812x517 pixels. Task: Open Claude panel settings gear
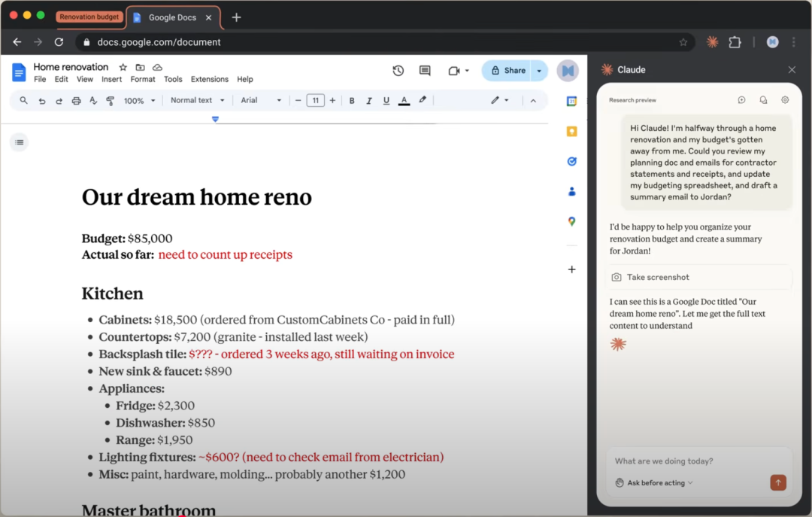pyautogui.click(x=785, y=100)
